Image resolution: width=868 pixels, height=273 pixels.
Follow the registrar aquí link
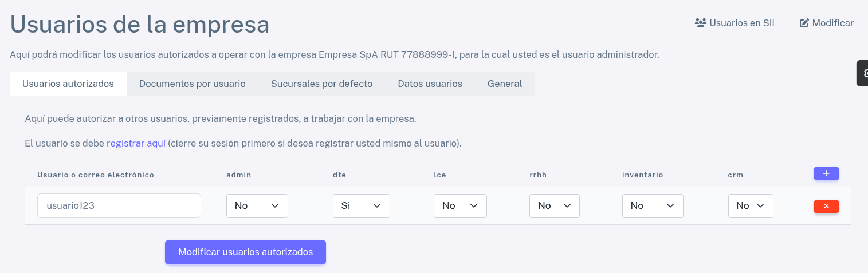point(136,143)
